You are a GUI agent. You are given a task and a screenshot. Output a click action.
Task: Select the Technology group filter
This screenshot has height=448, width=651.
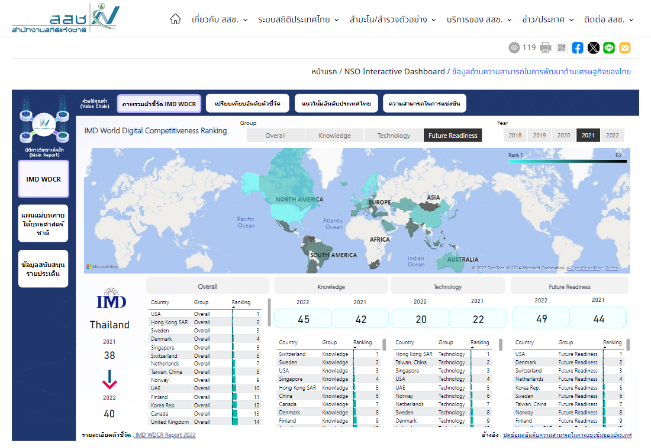tap(394, 135)
